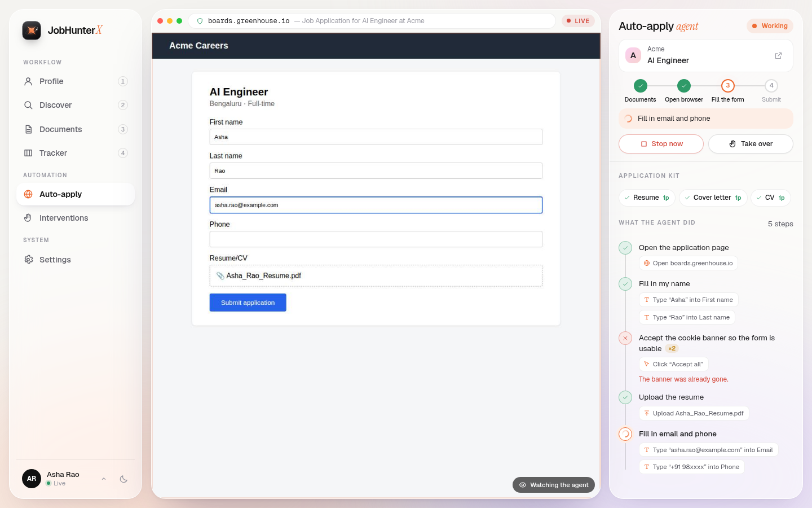Viewport: 812px width, 508px height.
Task: Click Type "Asha" into First name chip
Action: 688,300
